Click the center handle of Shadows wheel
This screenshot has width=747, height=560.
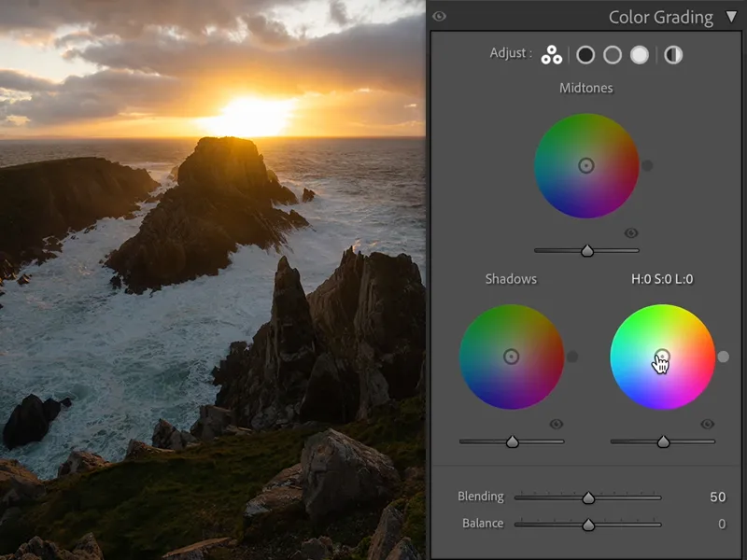(511, 357)
